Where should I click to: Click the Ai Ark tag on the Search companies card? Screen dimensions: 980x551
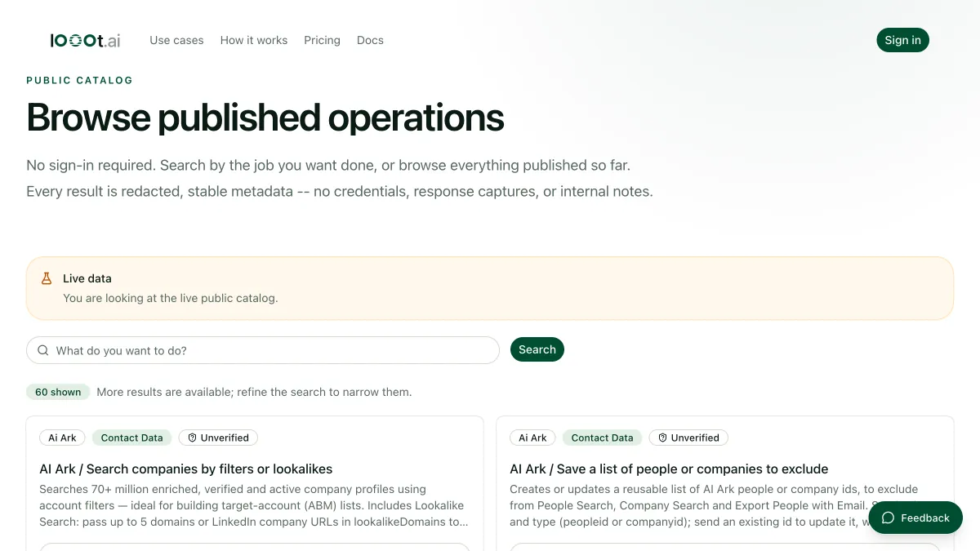pos(62,438)
